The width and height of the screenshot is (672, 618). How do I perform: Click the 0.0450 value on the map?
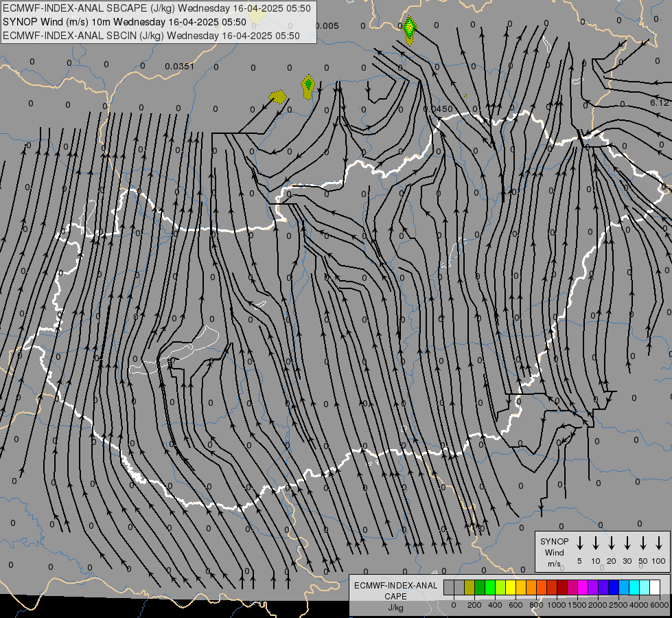pos(438,109)
